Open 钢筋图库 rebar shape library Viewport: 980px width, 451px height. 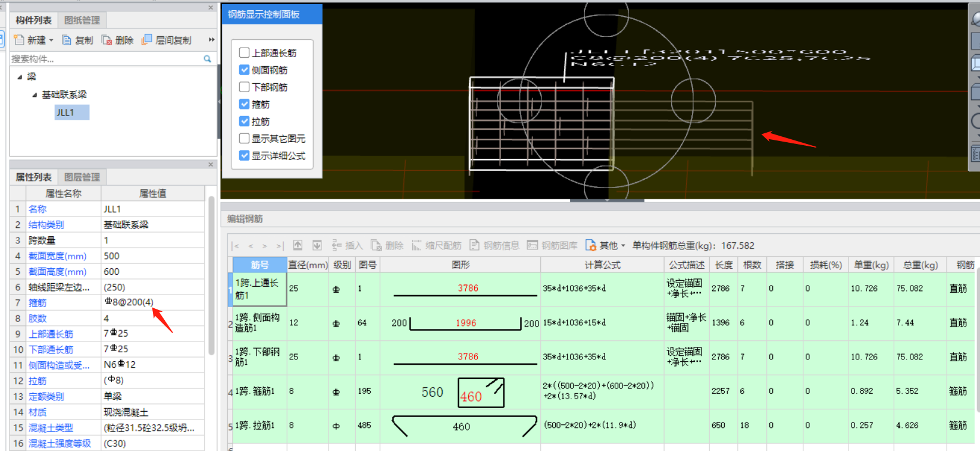(x=552, y=245)
